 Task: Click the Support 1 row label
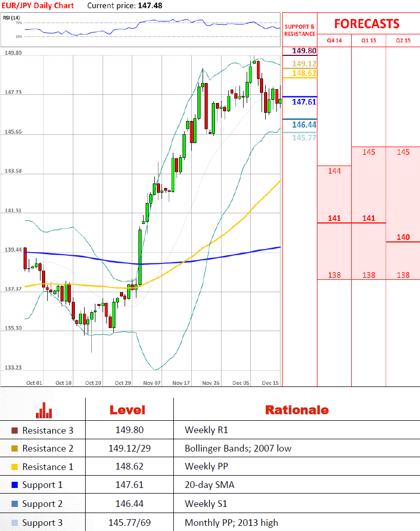tap(43, 485)
